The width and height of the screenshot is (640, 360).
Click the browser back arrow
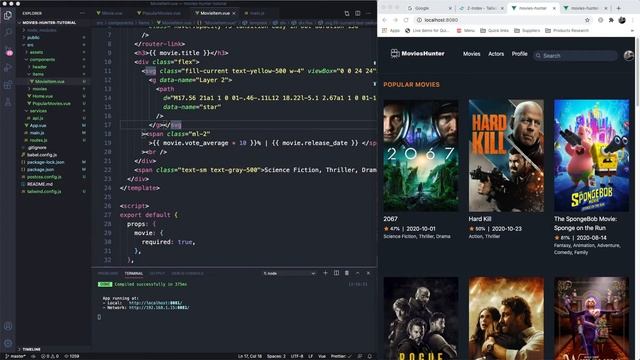click(384, 20)
